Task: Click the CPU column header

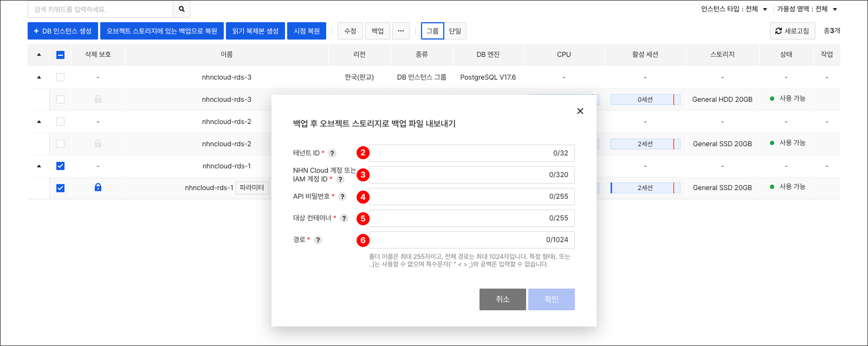Action: (564, 55)
